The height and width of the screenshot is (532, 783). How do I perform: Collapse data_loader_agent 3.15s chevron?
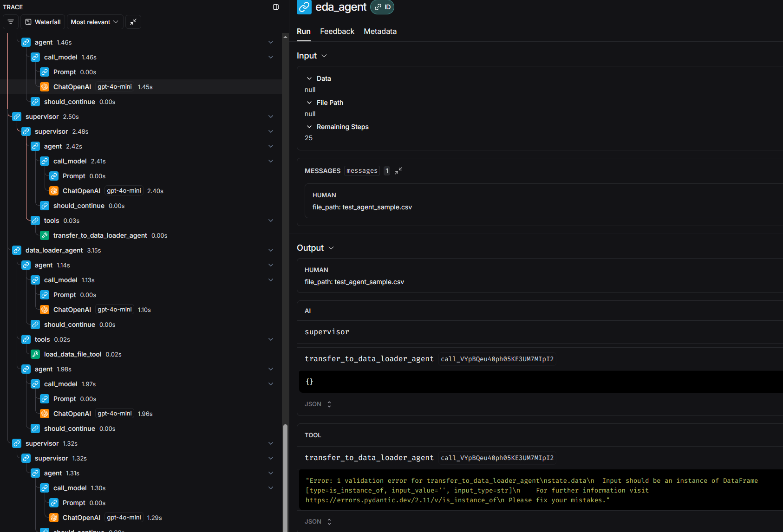tap(271, 250)
